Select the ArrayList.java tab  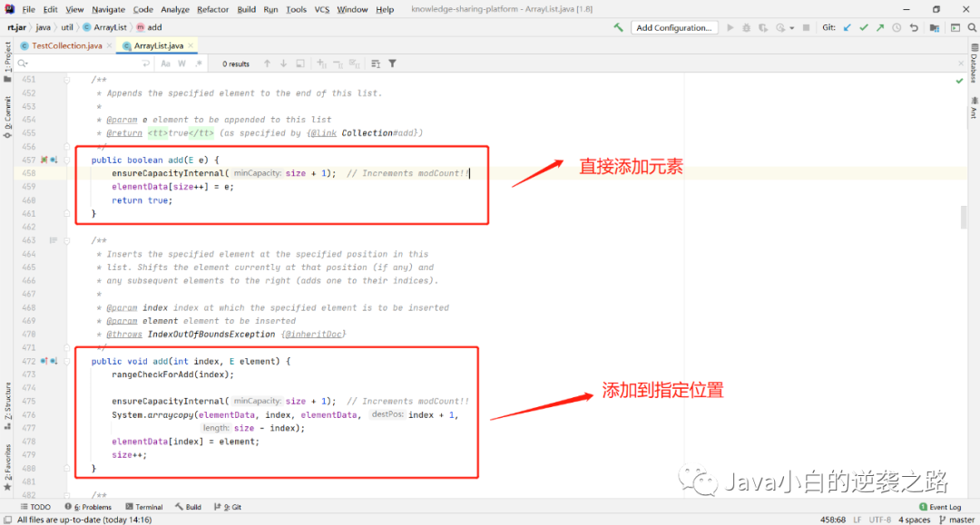[x=159, y=45]
